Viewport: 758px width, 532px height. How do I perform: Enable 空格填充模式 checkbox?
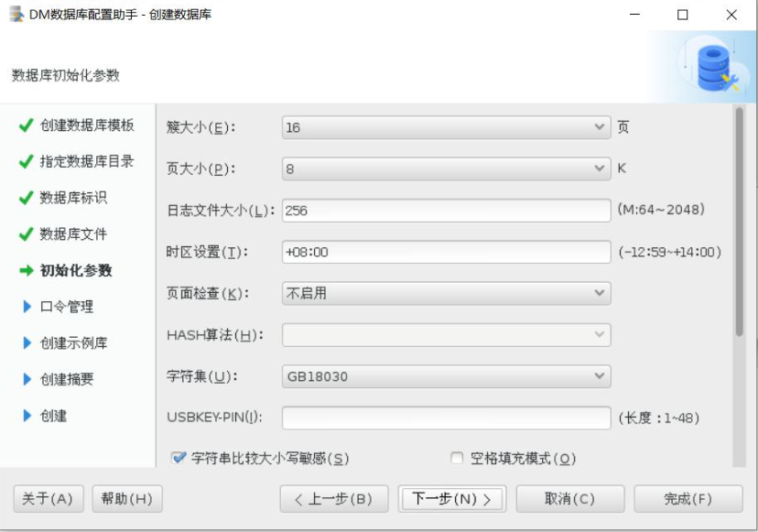(456, 458)
